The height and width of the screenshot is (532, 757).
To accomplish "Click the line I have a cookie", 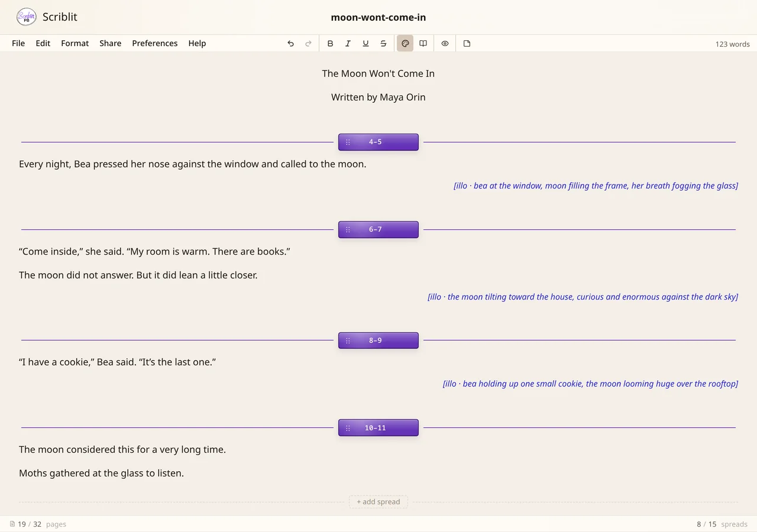I will (117, 362).
